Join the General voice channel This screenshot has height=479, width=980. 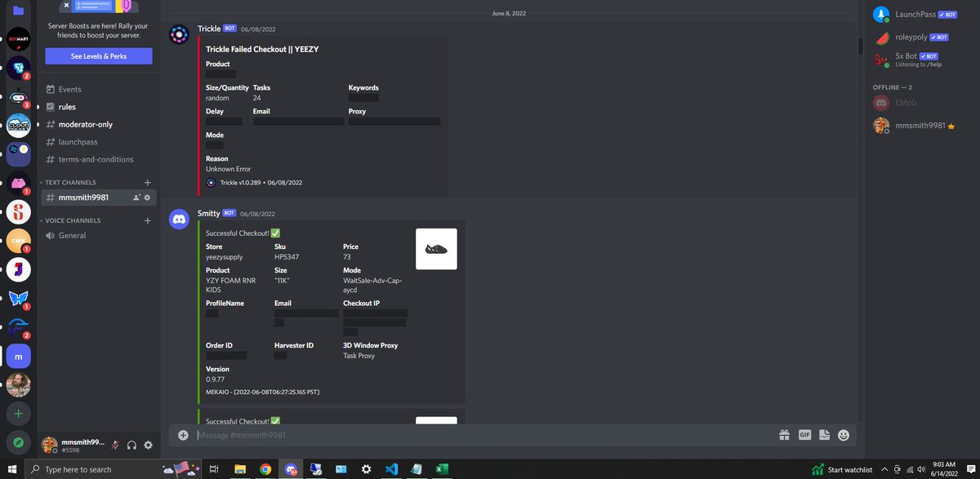point(96,235)
